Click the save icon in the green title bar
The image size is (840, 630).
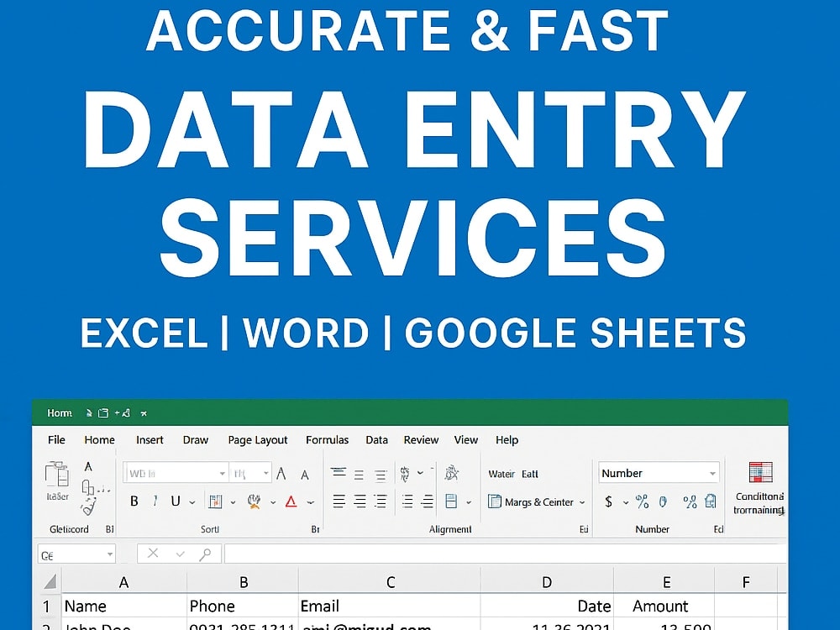pos(103,413)
